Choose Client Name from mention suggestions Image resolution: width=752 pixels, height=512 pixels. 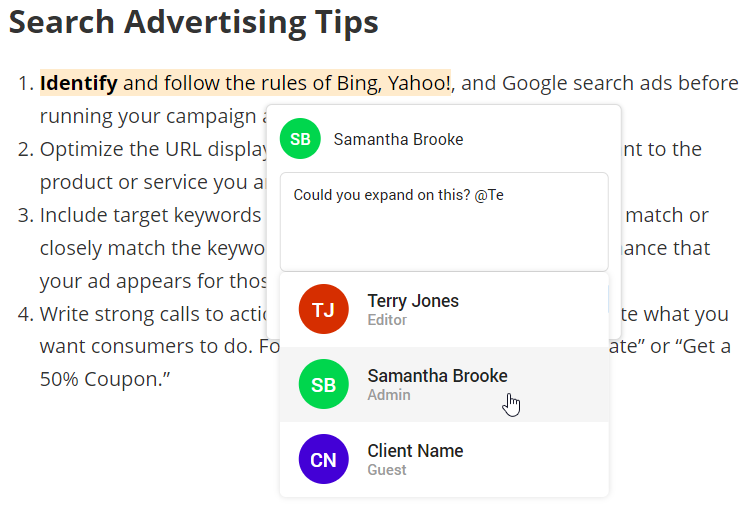point(444,459)
